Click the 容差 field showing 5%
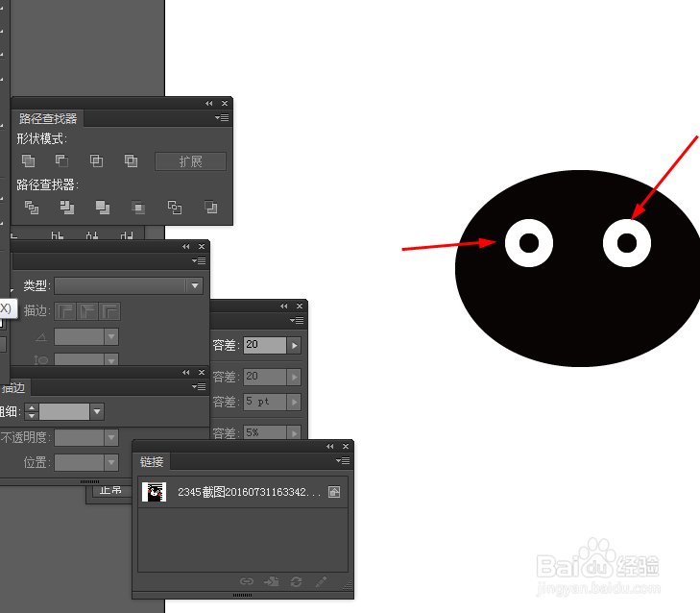700x613 pixels. point(265,432)
